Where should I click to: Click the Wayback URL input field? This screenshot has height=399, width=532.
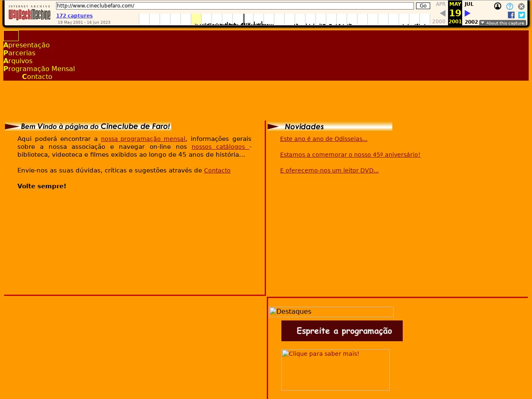pos(235,6)
